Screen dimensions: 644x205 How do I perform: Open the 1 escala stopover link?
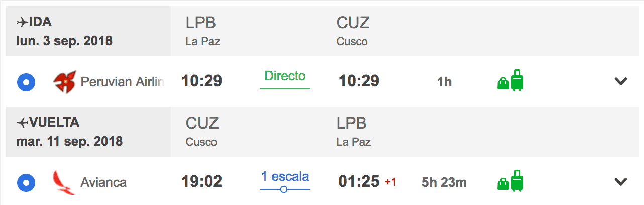(285, 177)
